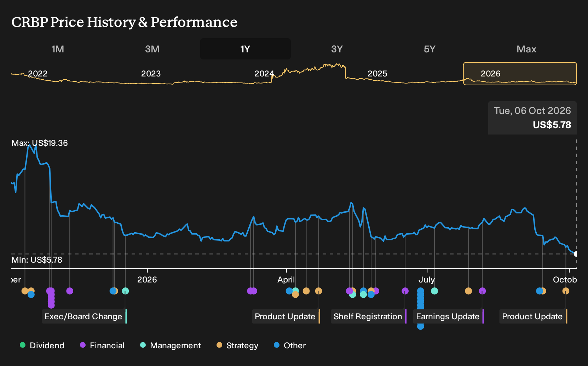
Task: Click the purple marker above Shelf Registration label
Action: point(405,291)
